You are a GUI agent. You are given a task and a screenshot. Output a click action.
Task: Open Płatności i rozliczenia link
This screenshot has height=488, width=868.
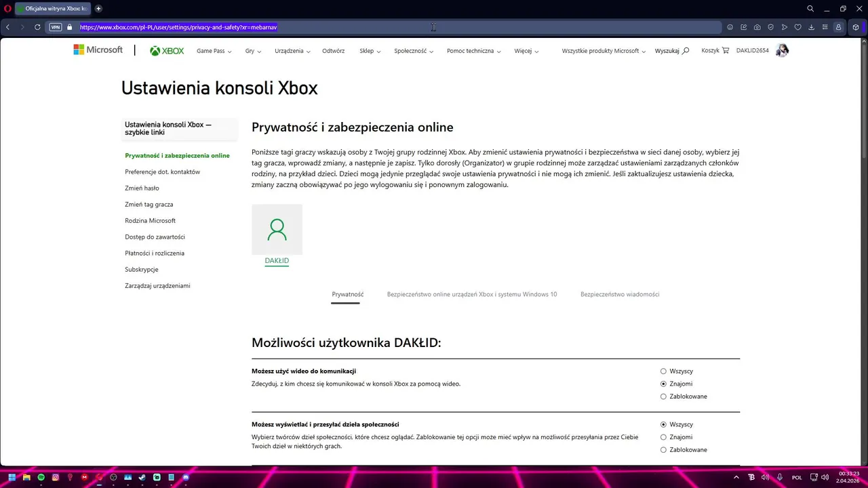coord(155,253)
